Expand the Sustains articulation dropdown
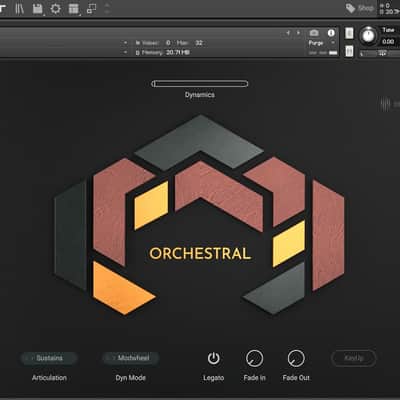 point(49,358)
